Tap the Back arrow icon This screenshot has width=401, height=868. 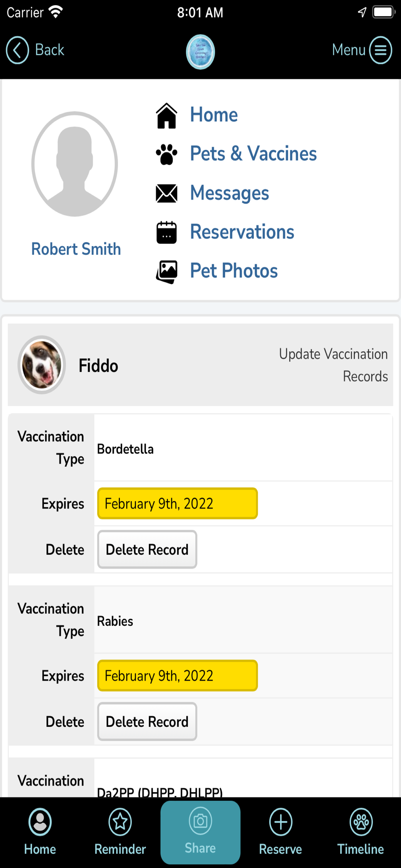click(17, 50)
